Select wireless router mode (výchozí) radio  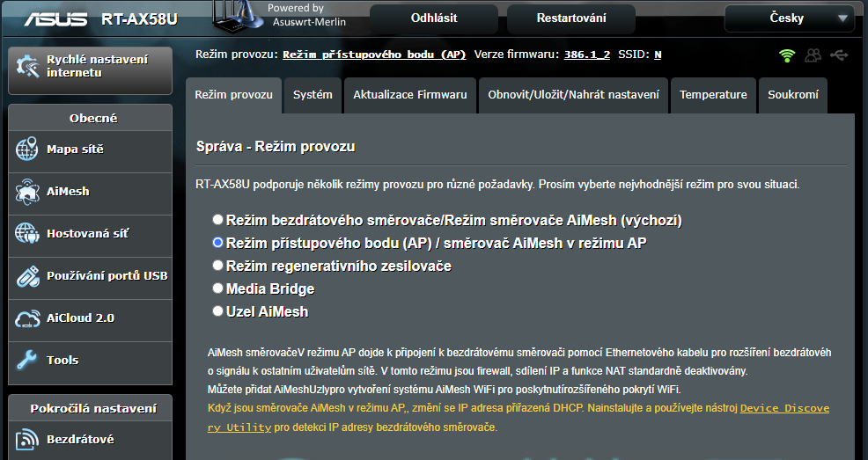218,220
